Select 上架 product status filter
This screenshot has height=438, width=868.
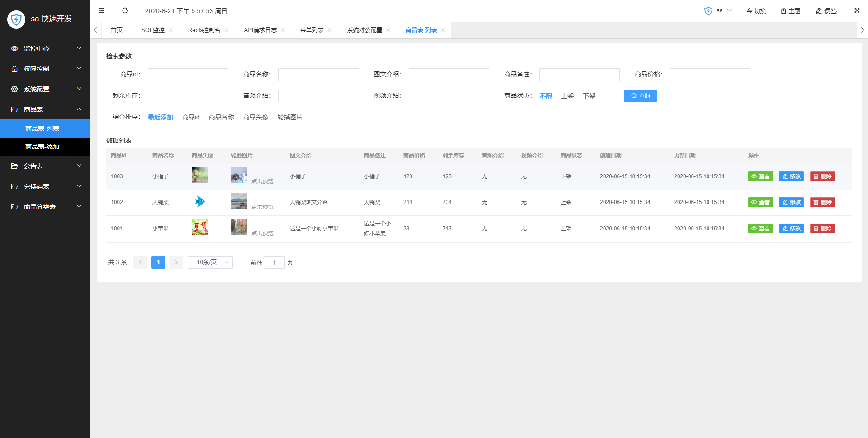567,96
